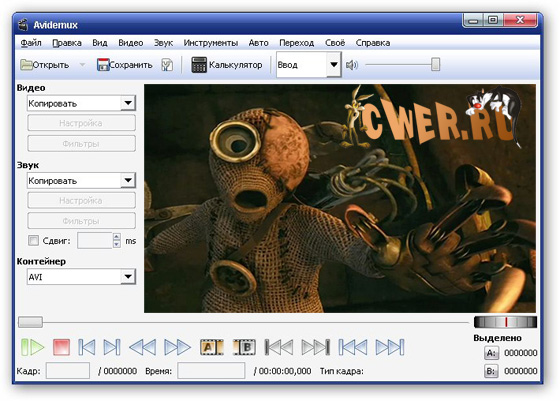
Task: Rewind with the double-left-arrow button
Action: (x=142, y=347)
